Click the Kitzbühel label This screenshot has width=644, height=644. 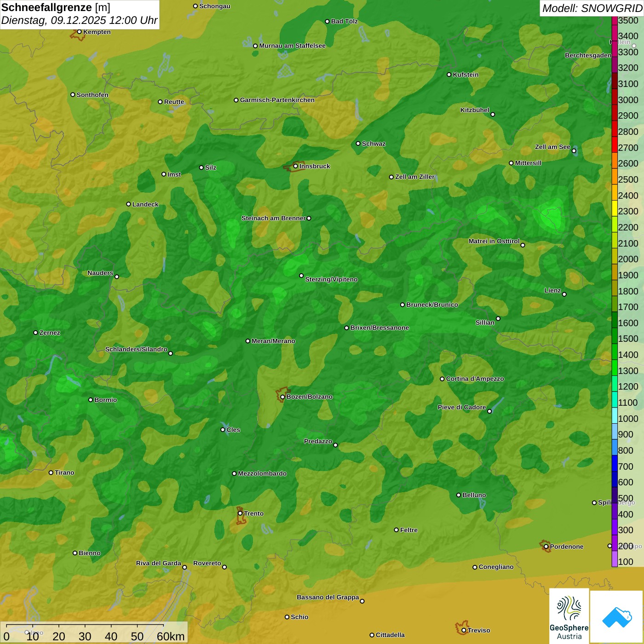475,110
